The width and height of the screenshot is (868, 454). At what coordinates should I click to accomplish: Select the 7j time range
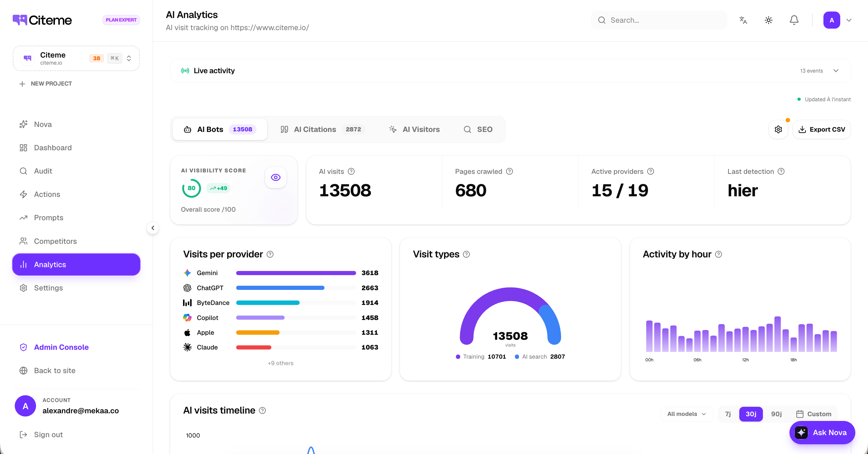point(728,414)
